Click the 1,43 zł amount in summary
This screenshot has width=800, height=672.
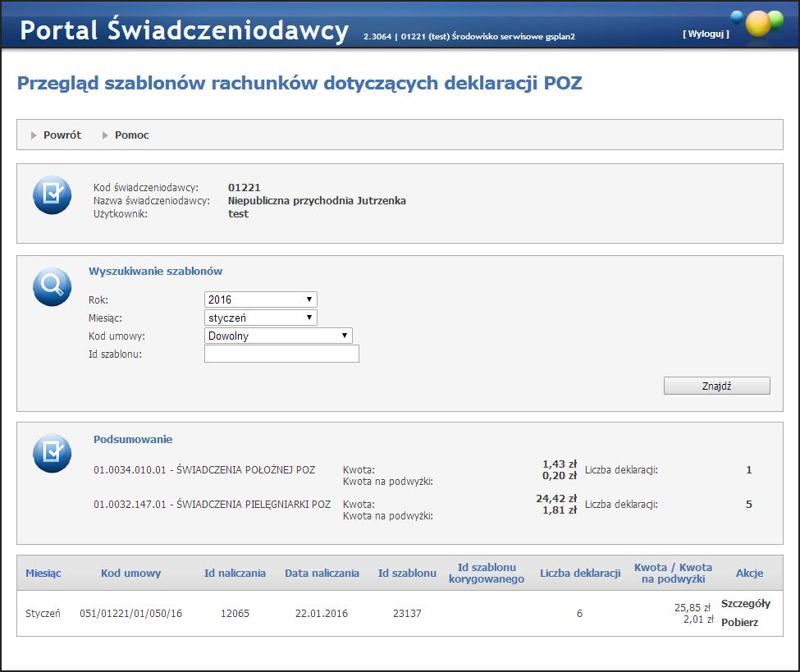[560, 464]
